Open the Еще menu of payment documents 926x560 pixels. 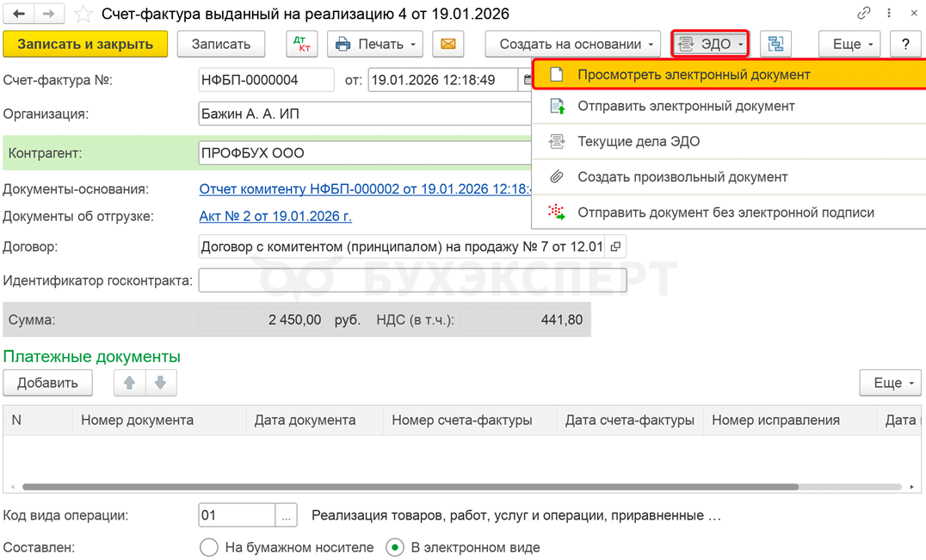[890, 383]
